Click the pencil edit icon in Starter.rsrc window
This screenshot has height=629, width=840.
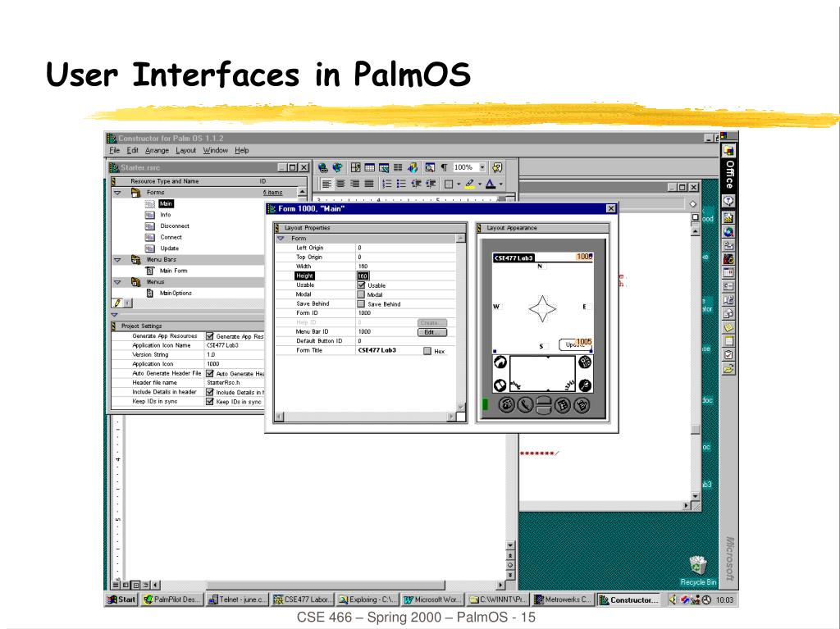point(117,303)
